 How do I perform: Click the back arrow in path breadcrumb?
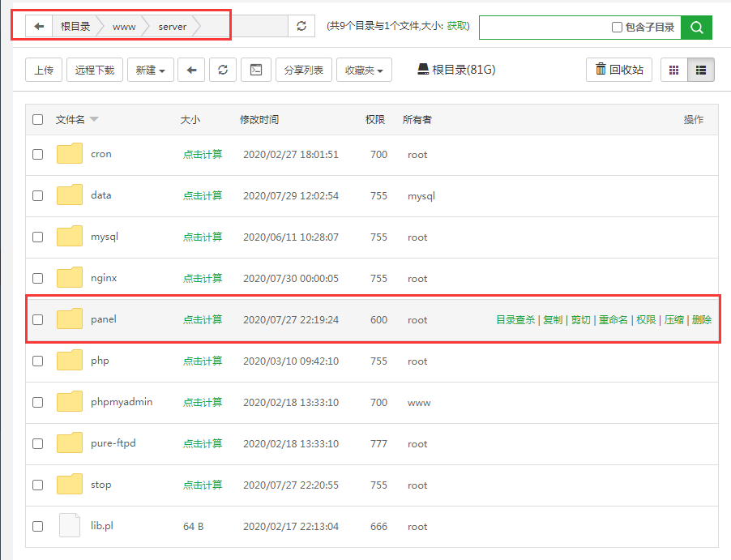[x=39, y=27]
